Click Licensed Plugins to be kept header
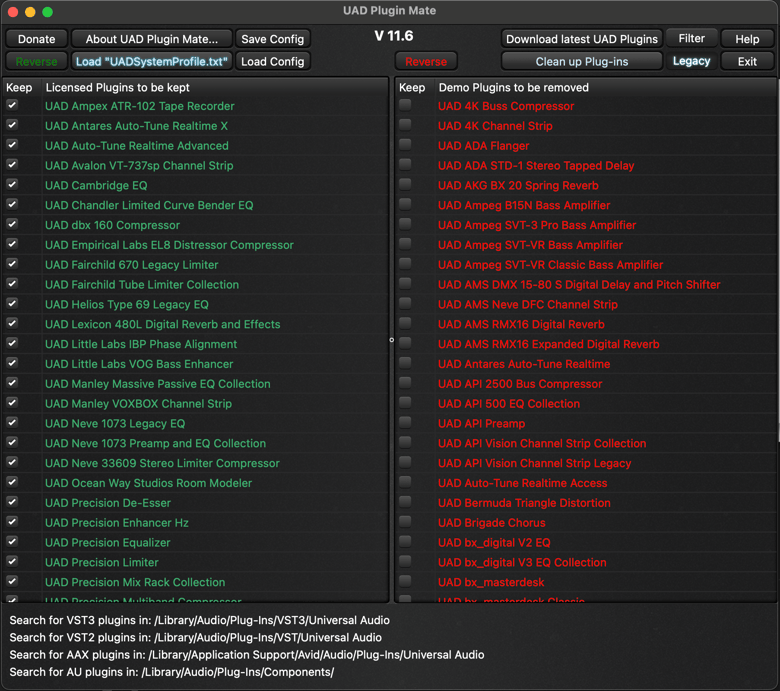Viewport: 780px width, 691px height. pos(117,88)
